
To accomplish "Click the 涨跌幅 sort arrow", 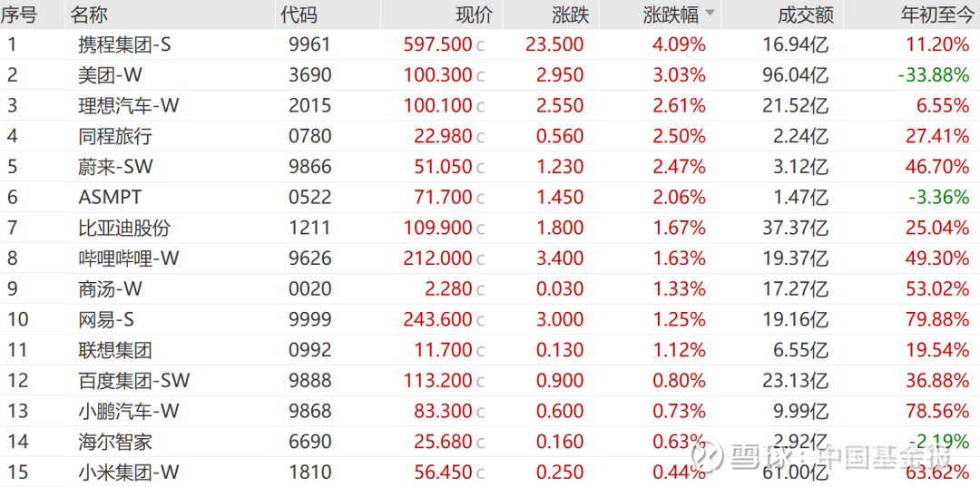I will pyautogui.click(x=710, y=14).
